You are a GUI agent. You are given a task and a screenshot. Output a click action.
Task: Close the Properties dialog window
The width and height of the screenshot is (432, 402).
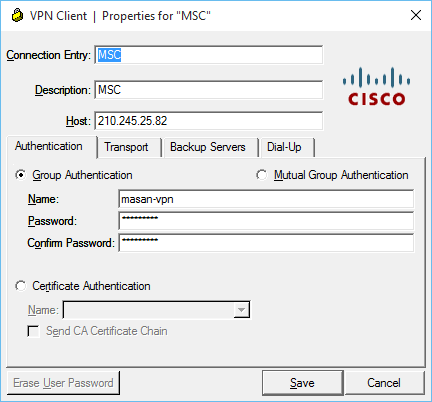coord(416,15)
